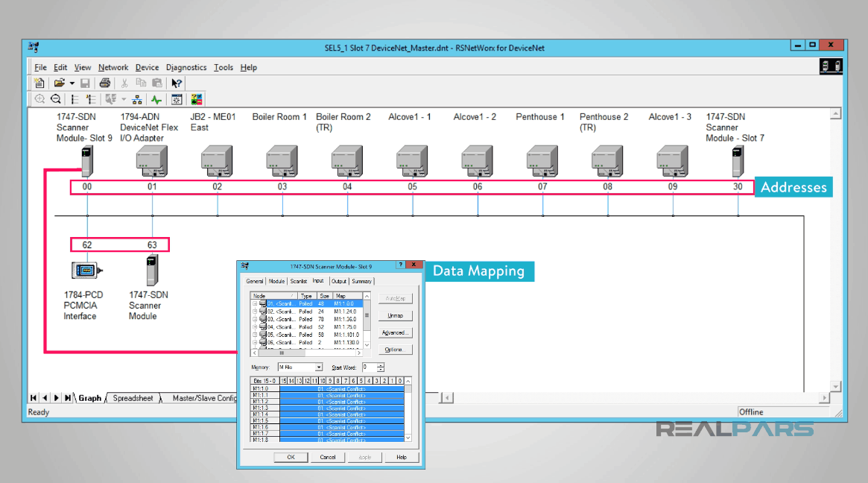Image resolution: width=868 pixels, height=483 pixels.
Task: Select the 1747-SDN Slot 7 device at address 30
Action: (x=738, y=161)
